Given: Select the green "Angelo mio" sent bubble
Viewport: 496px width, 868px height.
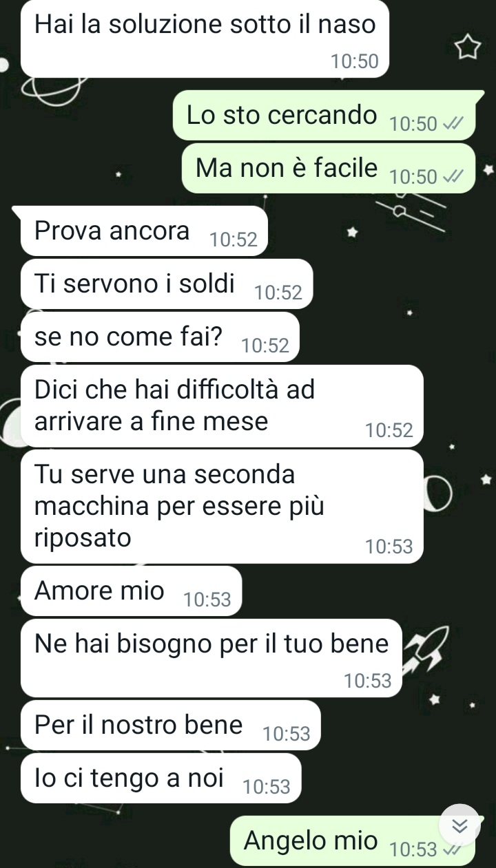Looking at the screenshot, I should 352,840.
